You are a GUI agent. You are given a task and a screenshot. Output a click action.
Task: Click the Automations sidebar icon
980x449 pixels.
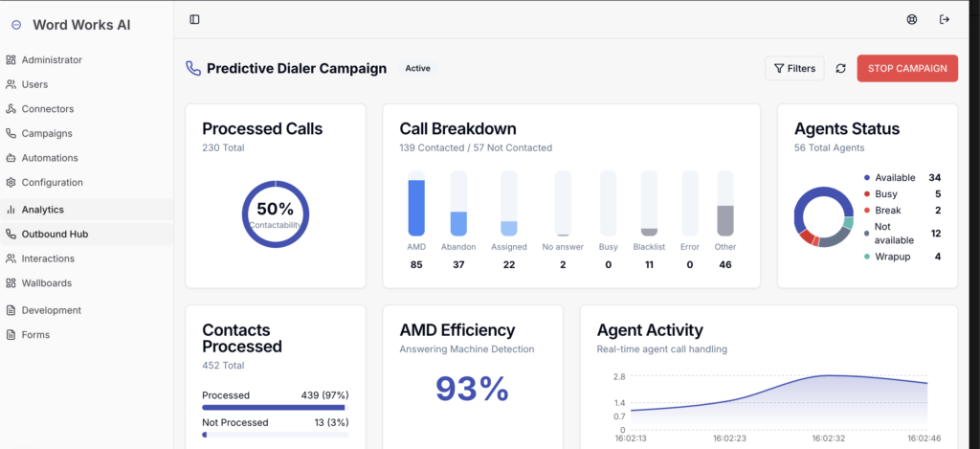[x=11, y=158]
